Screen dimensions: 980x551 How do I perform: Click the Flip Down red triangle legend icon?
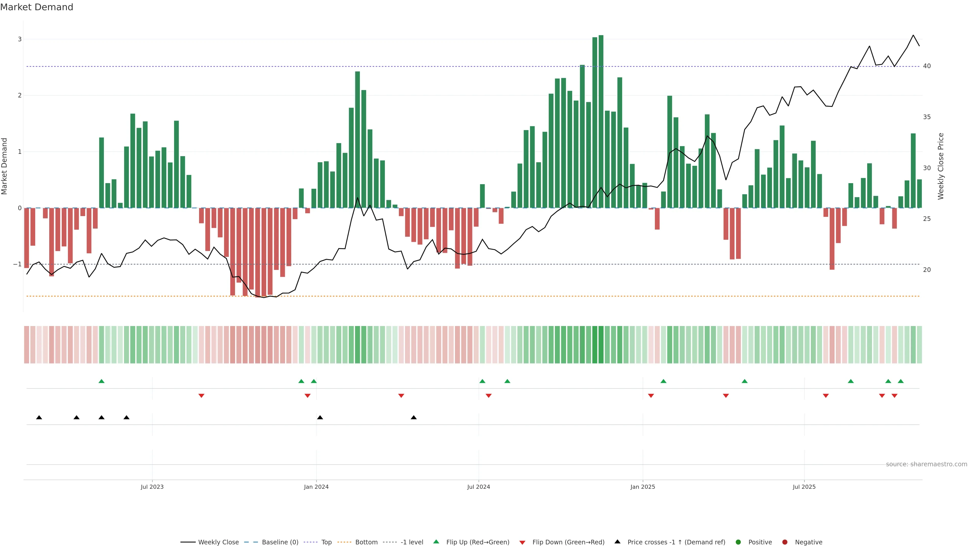pyautogui.click(x=522, y=542)
